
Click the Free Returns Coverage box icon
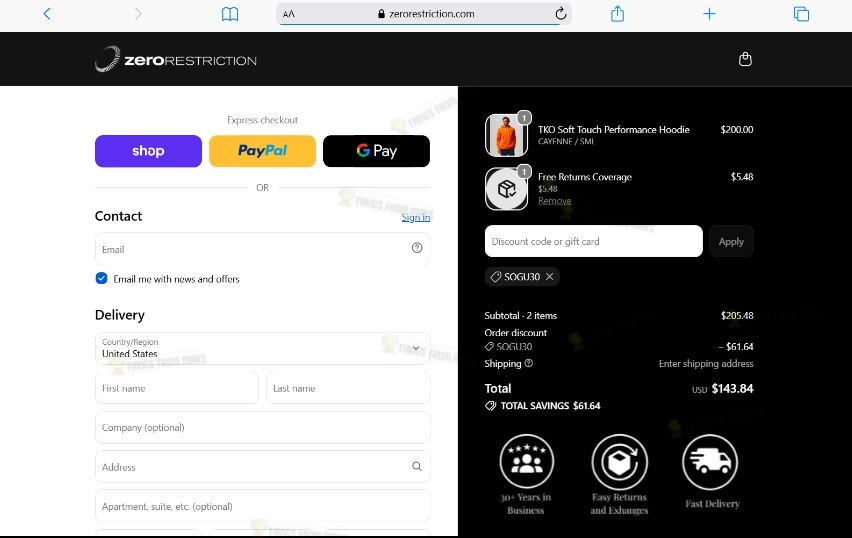506,189
